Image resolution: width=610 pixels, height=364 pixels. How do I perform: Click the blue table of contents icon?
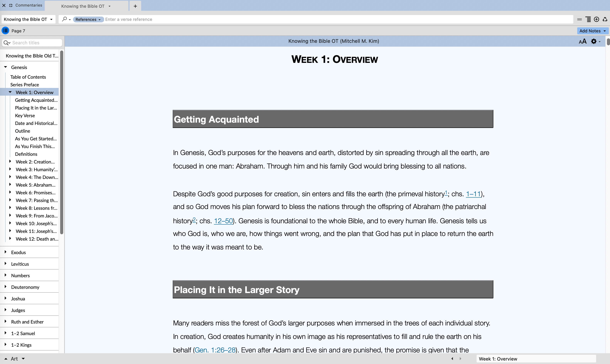(5, 31)
